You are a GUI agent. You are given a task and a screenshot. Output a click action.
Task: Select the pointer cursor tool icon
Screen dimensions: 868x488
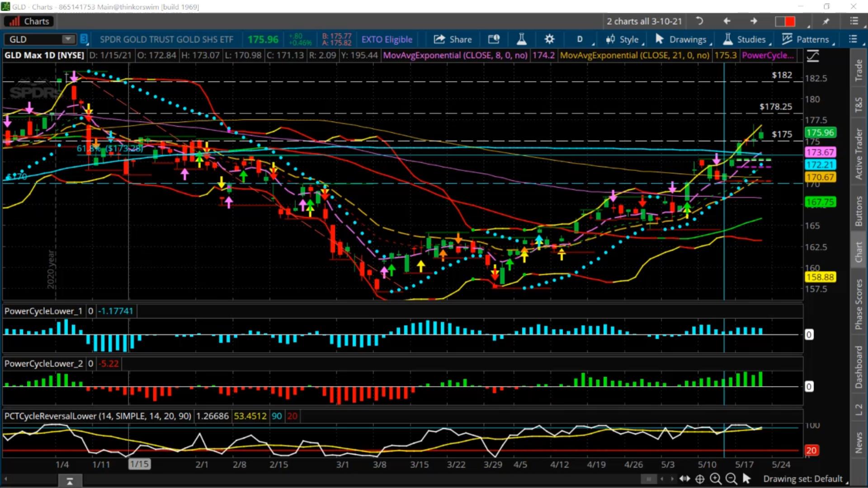pyautogui.click(x=746, y=478)
